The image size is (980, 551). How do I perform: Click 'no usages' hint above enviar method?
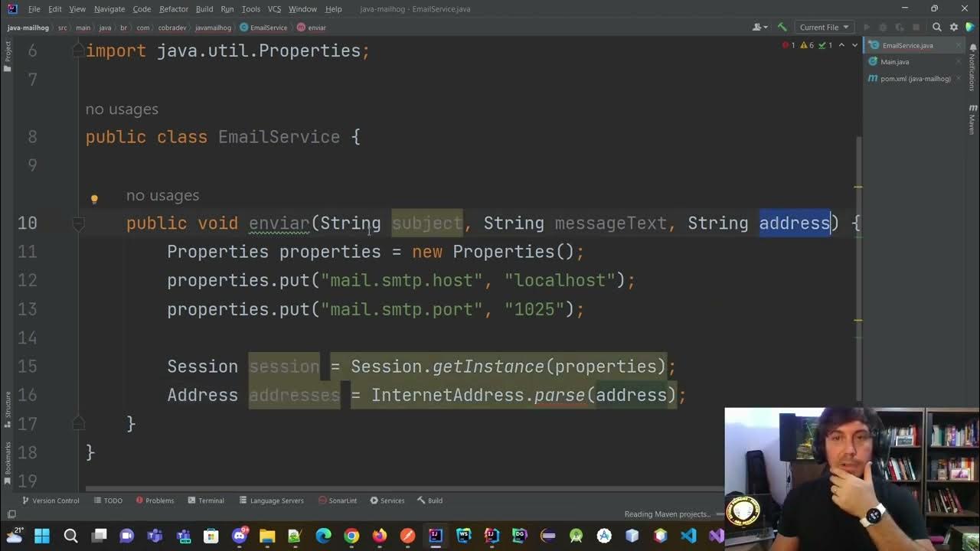coord(162,196)
